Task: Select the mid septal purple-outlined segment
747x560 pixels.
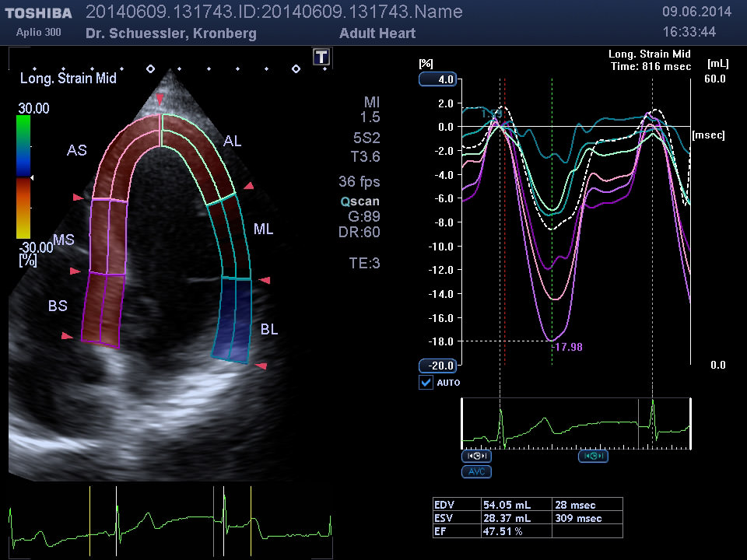Action: point(107,236)
